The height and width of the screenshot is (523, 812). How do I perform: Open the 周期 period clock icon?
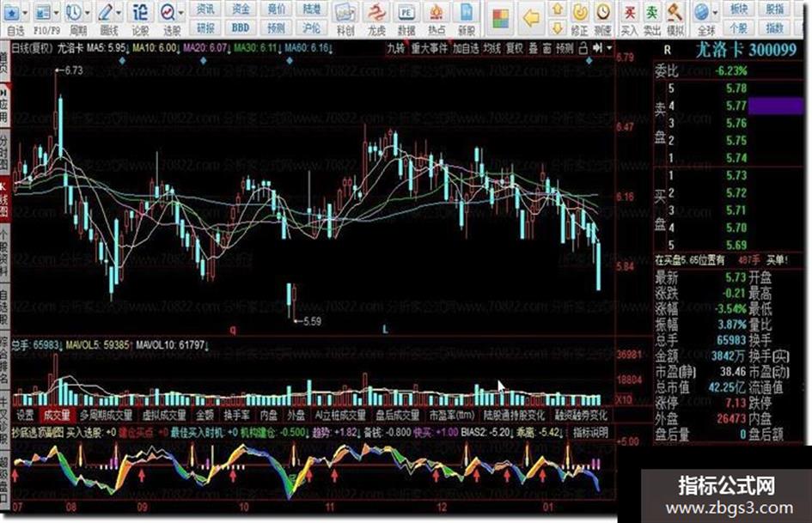[x=74, y=14]
